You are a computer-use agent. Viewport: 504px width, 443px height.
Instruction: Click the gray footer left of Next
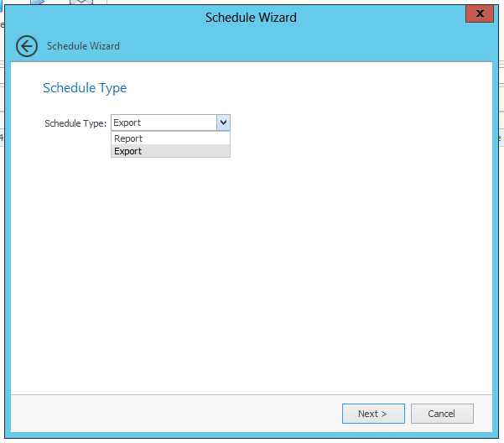(x=168, y=414)
